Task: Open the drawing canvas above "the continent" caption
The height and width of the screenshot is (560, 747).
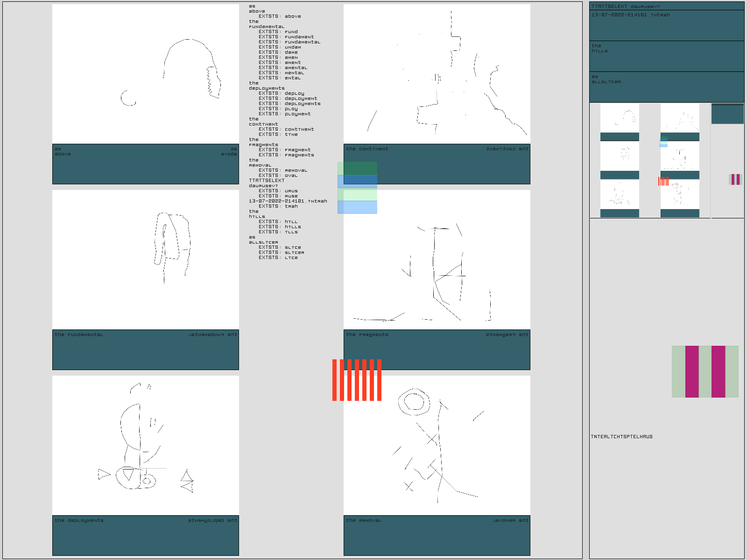Action: 437,74
